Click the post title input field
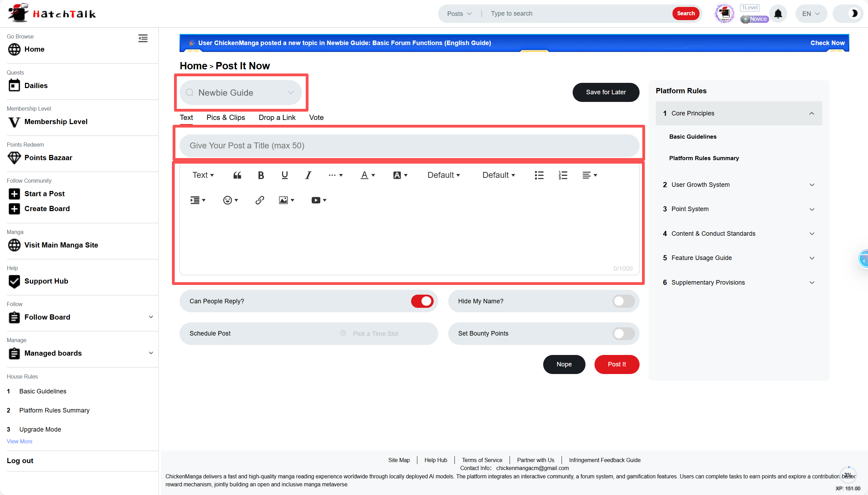 pyautogui.click(x=409, y=146)
